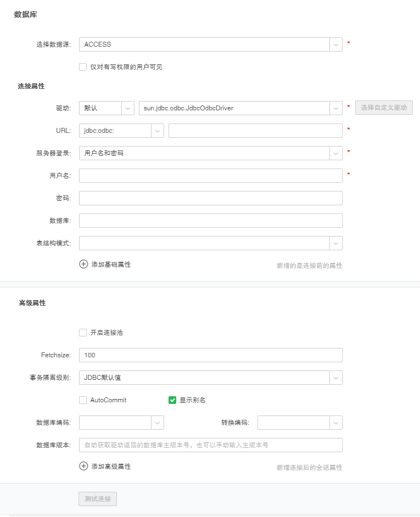420x517 pixels.
Task: Click the 测试连接 button
Action: 98,499
